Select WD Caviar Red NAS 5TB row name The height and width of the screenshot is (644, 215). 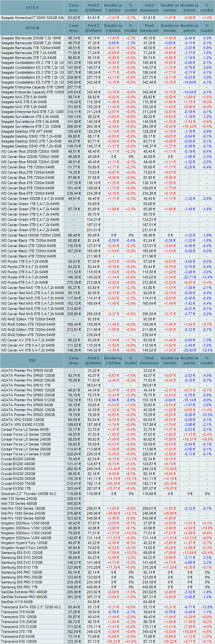pyautogui.click(x=32, y=309)
